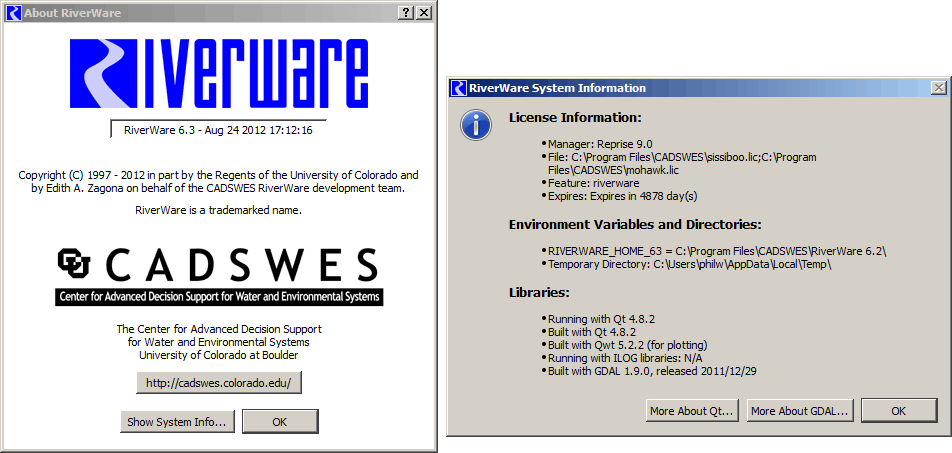Click the blue information icon
Screen dimensions: 952x453
pyautogui.click(x=476, y=125)
